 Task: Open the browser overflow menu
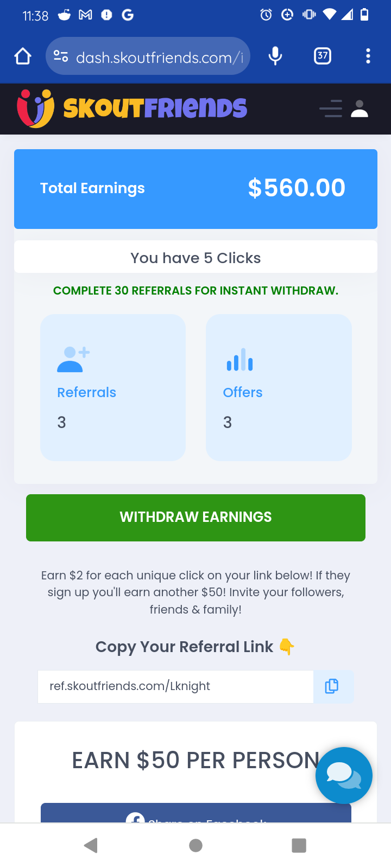click(368, 55)
